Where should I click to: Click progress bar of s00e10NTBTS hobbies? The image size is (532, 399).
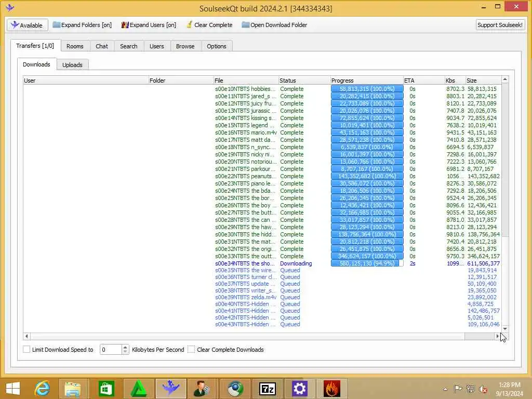(367, 89)
